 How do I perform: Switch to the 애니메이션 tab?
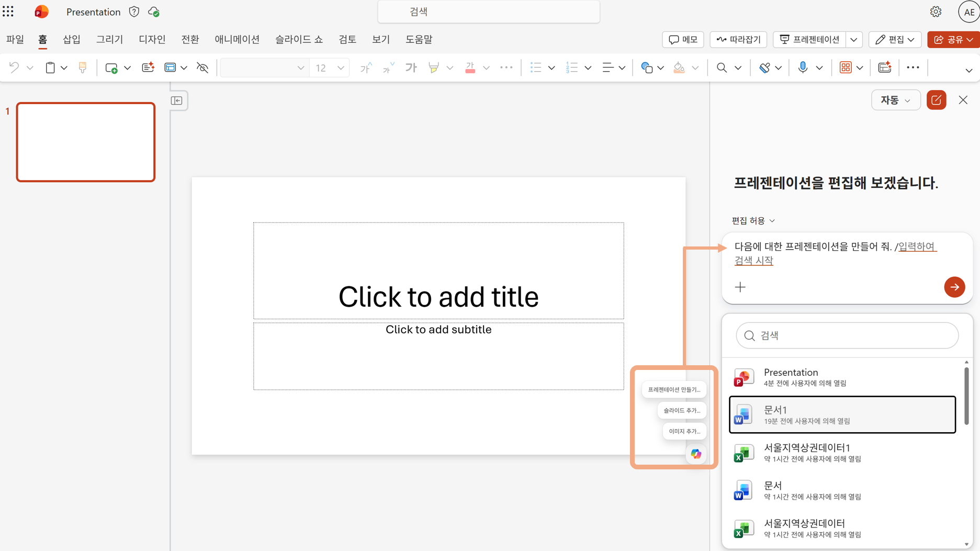coord(237,39)
